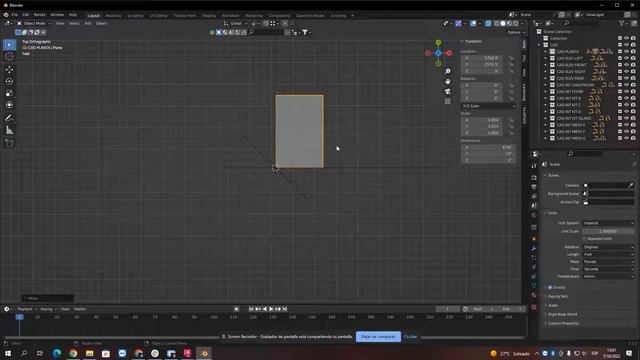Click the navigation gizmo Z axis
Viewport: 640px width, 360px height.
[438, 53]
